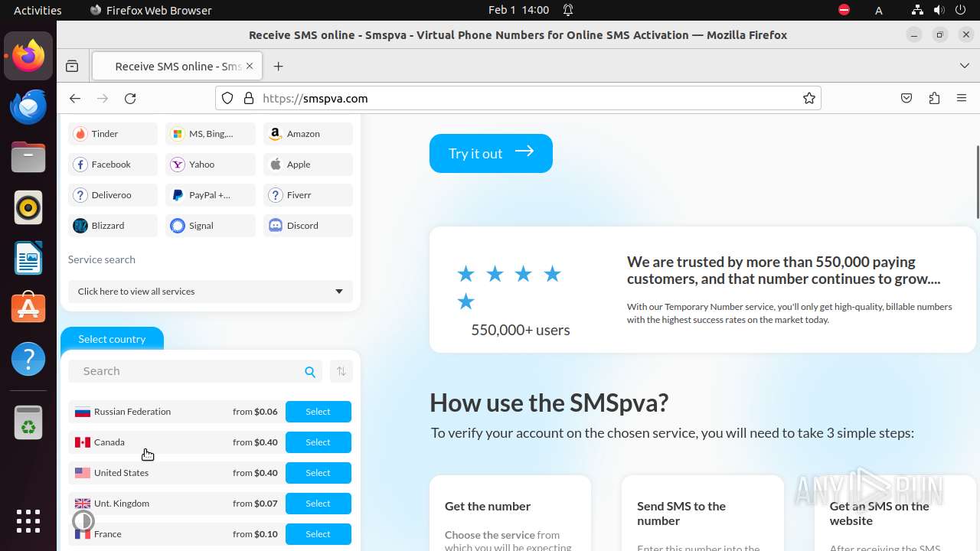Viewport: 980px width, 551px height.
Task: Click the smspva.com address bar
Action: 518,98
